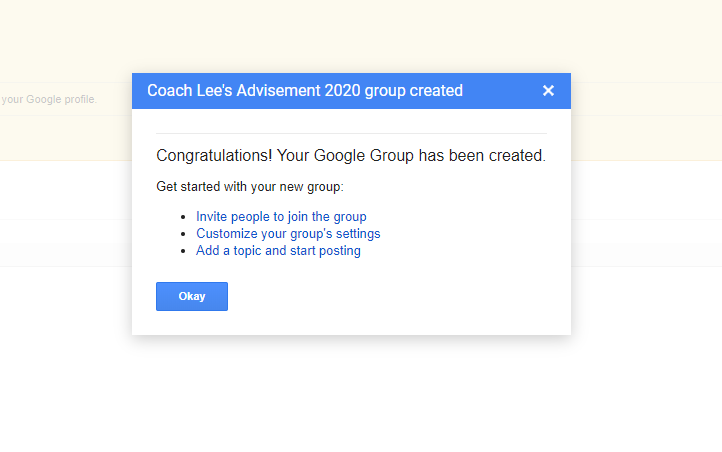Image resolution: width=722 pixels, height=452 pixels.
Task: Click the empty blue title bar left of X
Action: coord(500,91)
